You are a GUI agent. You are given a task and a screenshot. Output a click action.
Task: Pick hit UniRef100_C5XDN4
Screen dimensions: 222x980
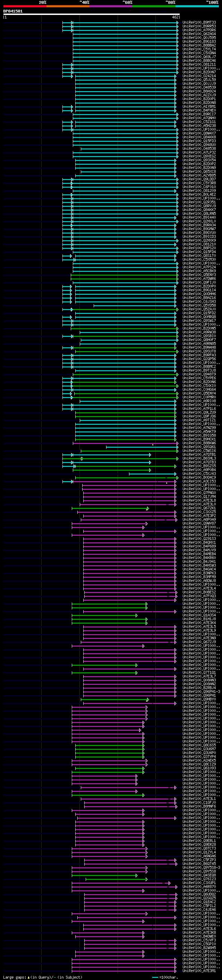(199, 53)
